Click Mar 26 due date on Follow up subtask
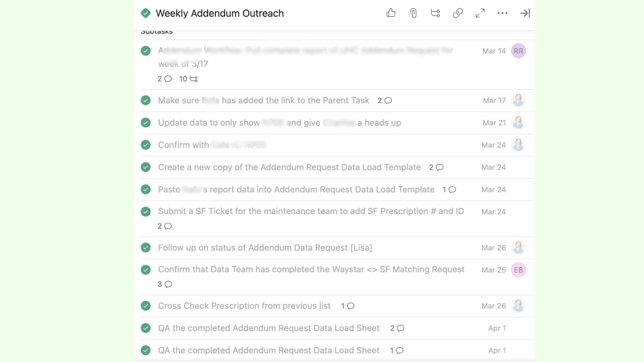The width and height of the screenshot is (644, 362). [x=493, y=248]
